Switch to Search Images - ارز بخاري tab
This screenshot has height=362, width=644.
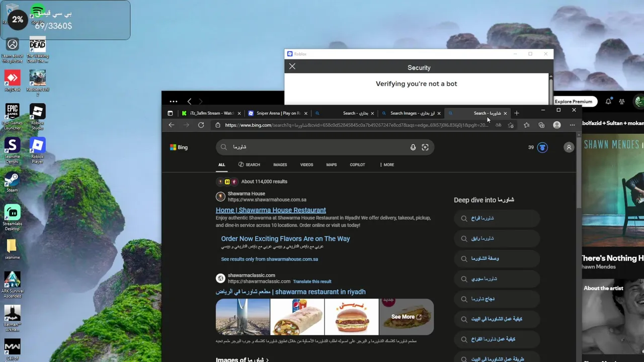[411, 113]
